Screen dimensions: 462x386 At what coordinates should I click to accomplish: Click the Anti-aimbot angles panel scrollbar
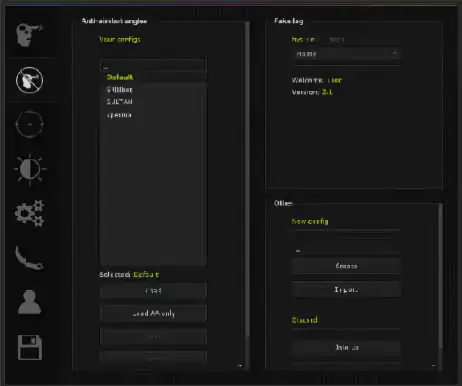(247, 180)
